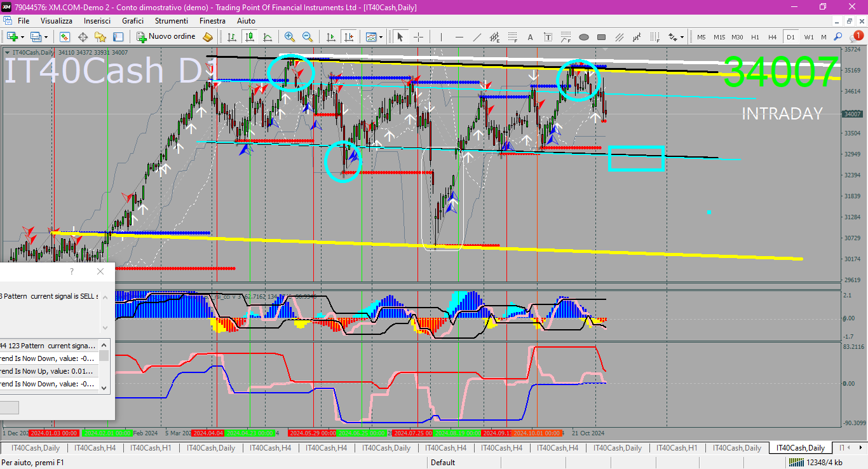
Task: Open the Navigator star-folder icon
Action: 100,37
